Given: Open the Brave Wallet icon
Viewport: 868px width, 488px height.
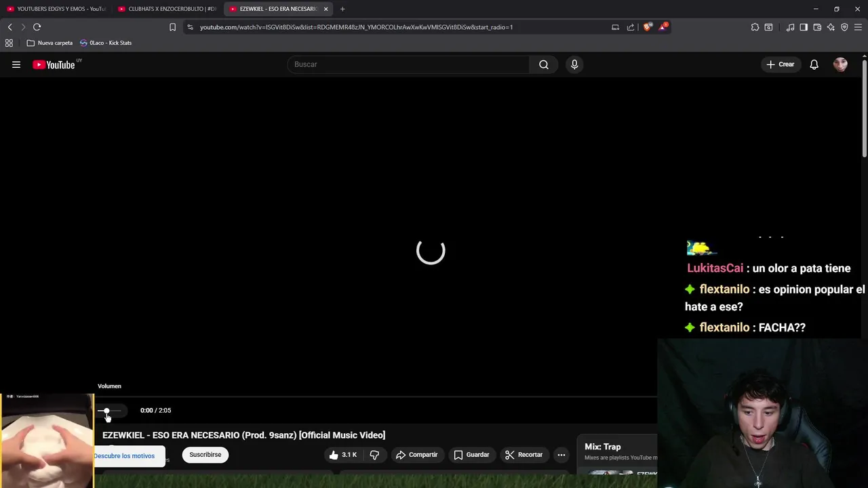Looking at the screenshot, I should [817, 27].
